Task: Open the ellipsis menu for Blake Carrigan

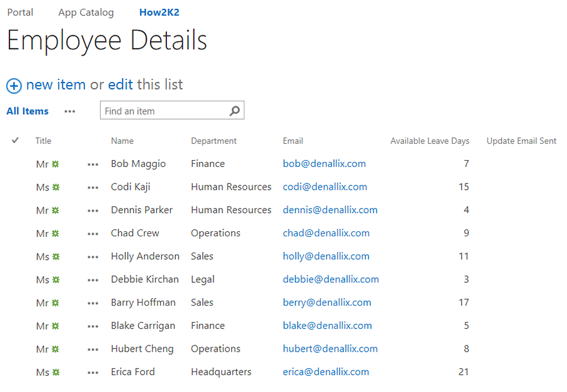Action: (x=93, y=326)
